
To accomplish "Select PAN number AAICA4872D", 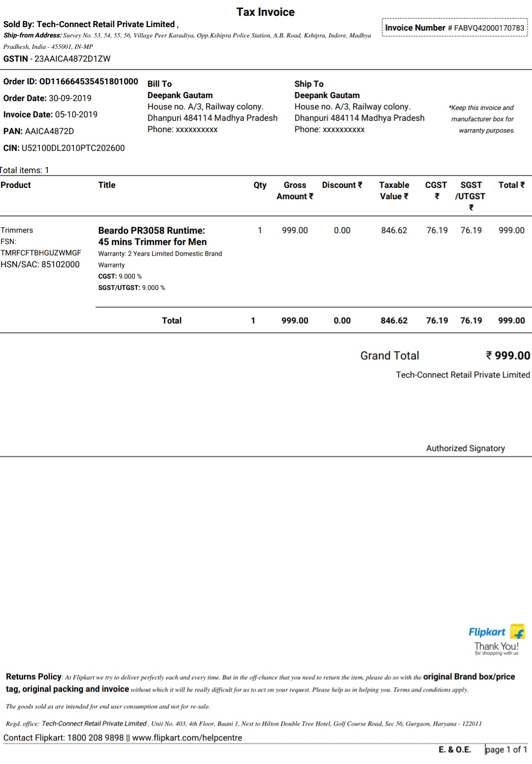I will [x=49, y=131].
